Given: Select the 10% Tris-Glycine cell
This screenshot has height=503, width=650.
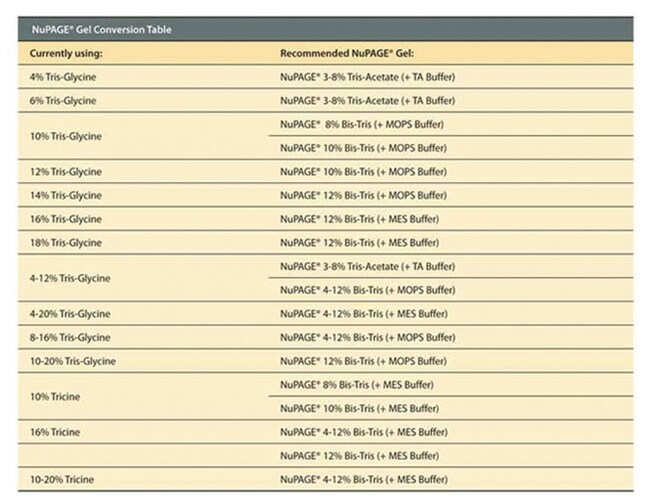Looking at the screenshot, I should pos(68,136).
